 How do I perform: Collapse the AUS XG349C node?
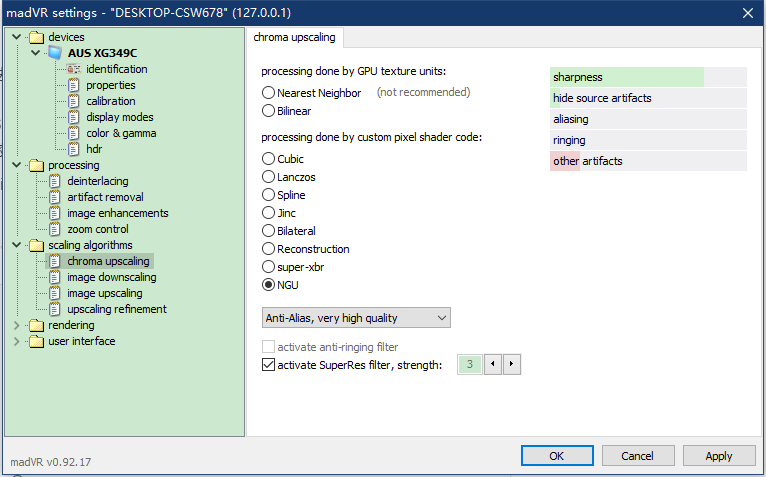pyautogui.click(x=36, y=53)
